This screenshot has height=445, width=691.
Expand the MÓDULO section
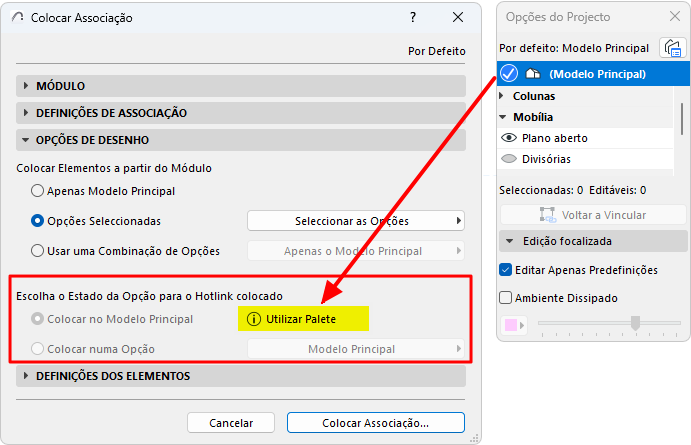(x=241, y=86)
